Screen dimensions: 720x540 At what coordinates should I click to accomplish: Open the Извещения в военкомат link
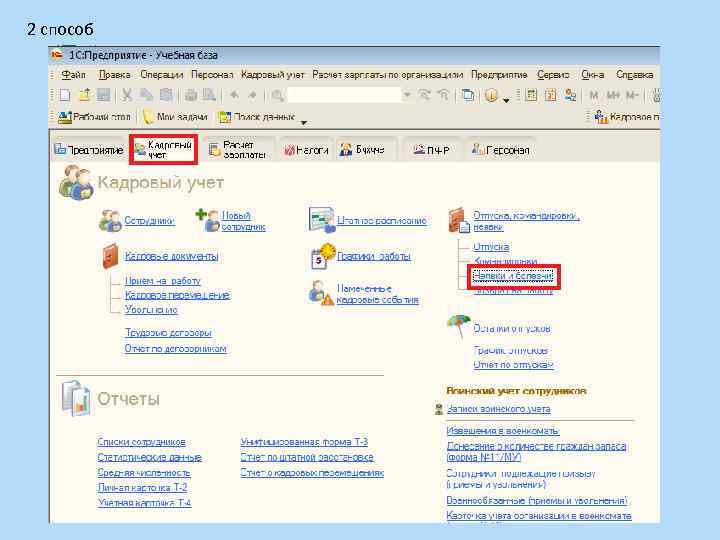coord(502,431)
